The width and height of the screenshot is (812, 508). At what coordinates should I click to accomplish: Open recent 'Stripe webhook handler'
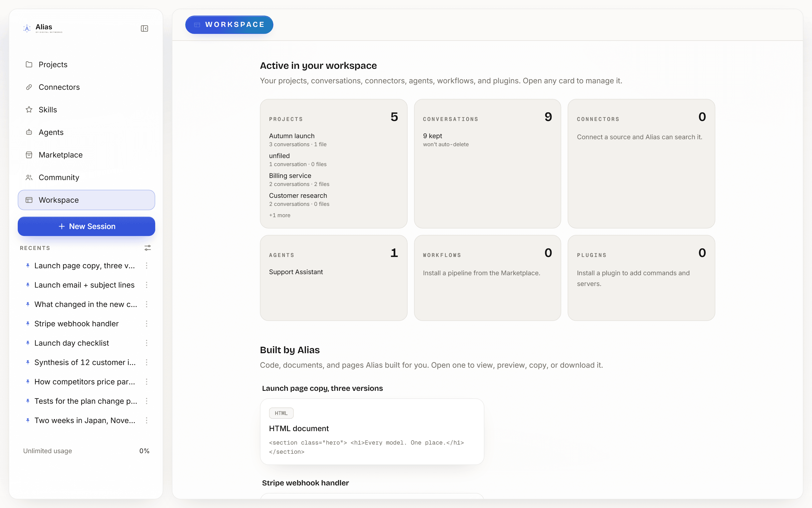[x=77, y=324]
